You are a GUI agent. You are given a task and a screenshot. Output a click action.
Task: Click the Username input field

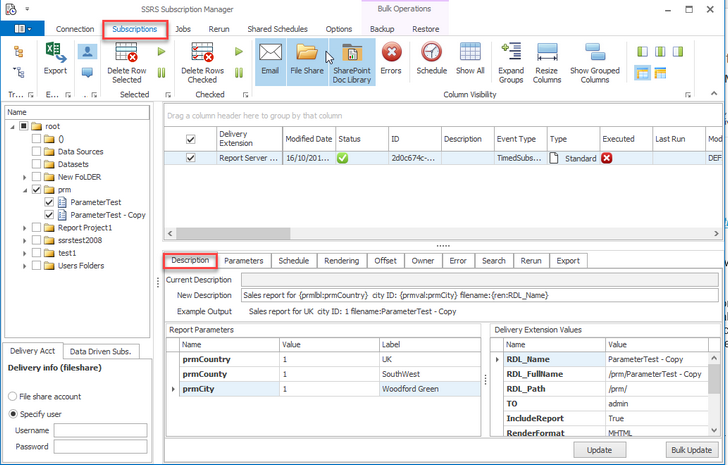100,430
